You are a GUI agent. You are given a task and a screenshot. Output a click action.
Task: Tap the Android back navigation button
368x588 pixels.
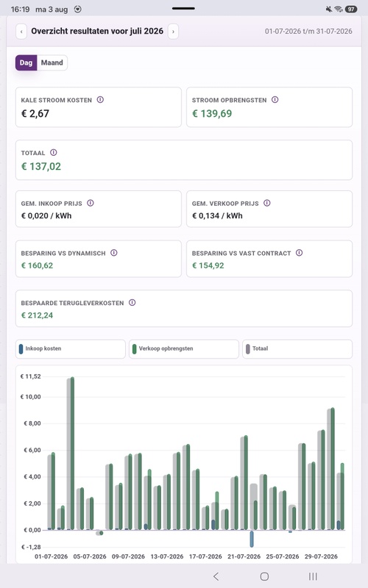(x=216, y=576)
